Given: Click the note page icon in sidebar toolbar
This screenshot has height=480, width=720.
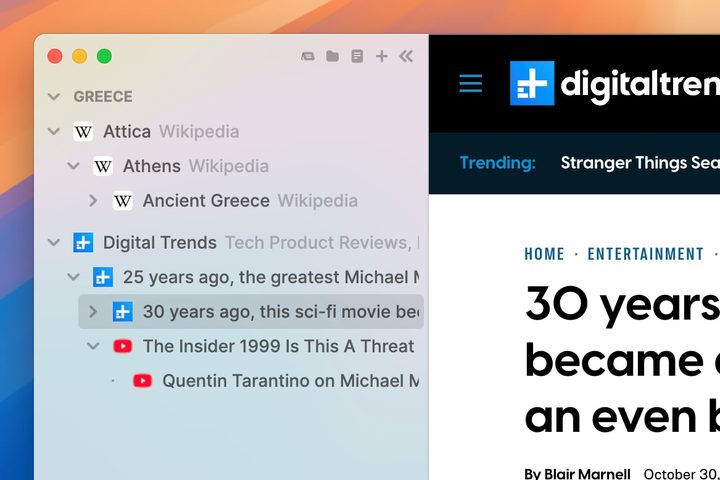Looking at the screenshot, I should (x=357, y=56).
